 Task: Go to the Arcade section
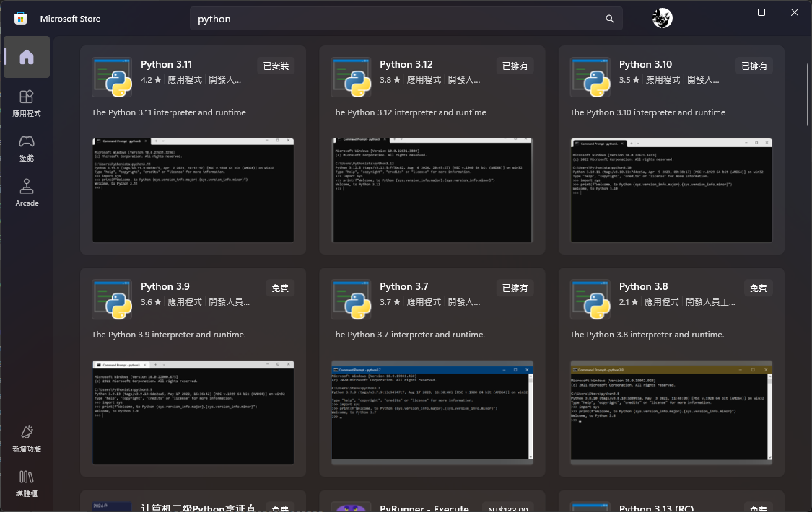point(27,193)
